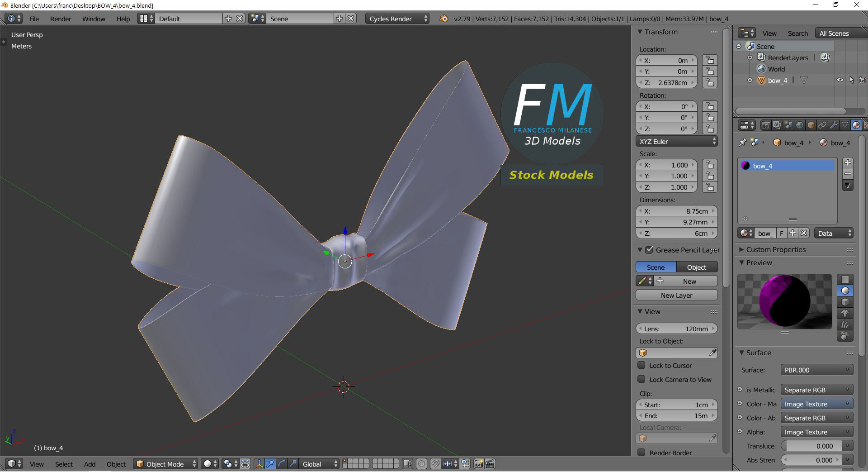The image size is (868, 472).
Task: Adjust the Transluce value slider
Action: coord(812,446)
